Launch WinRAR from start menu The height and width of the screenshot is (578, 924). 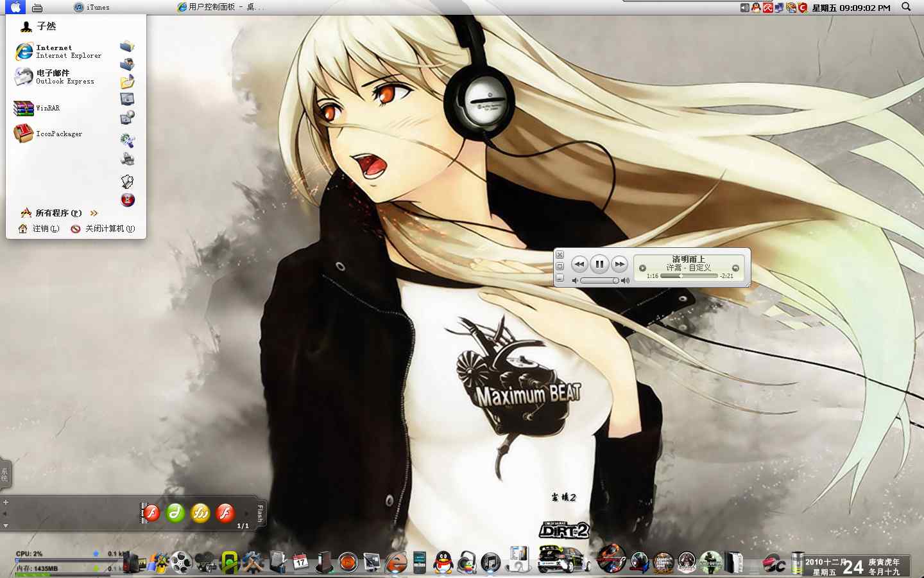37,108
